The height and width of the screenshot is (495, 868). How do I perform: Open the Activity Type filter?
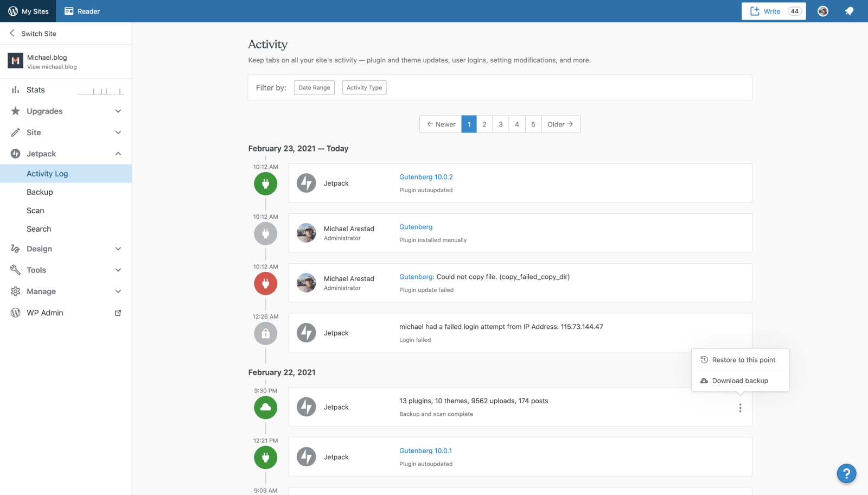[x=364, y=87]
